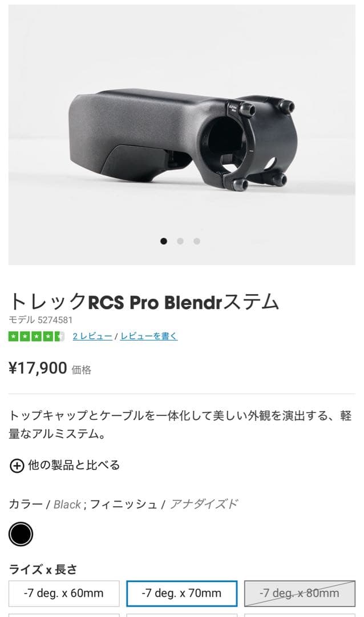Click the ¥17,900 price text
The image size is (364, 617).
(x=38, y=368)
